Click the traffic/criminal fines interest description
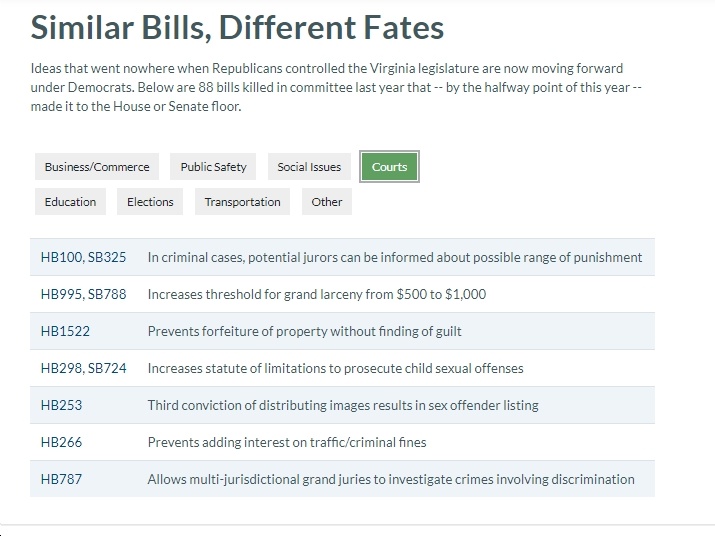The width and height of the screenshot is (715, 536). pos(287,442)
